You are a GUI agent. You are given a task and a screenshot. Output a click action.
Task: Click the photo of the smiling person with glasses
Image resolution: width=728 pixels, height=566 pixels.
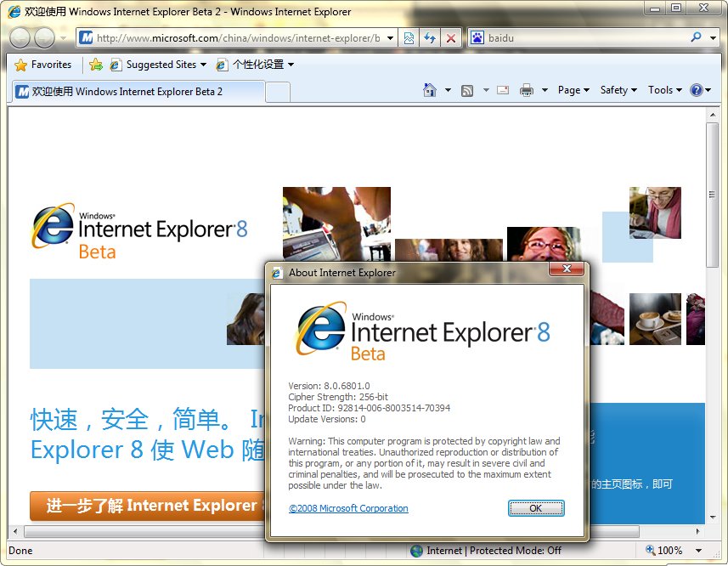545,244
